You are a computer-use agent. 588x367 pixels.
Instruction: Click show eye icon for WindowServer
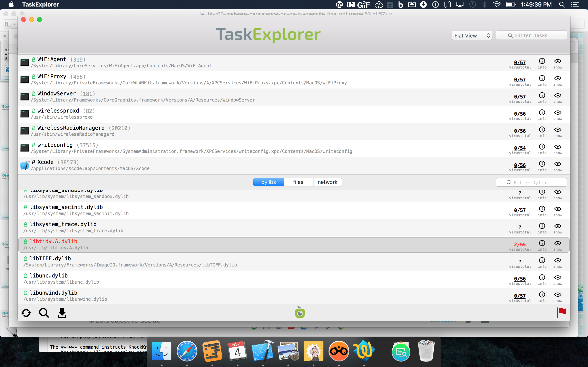558,96
